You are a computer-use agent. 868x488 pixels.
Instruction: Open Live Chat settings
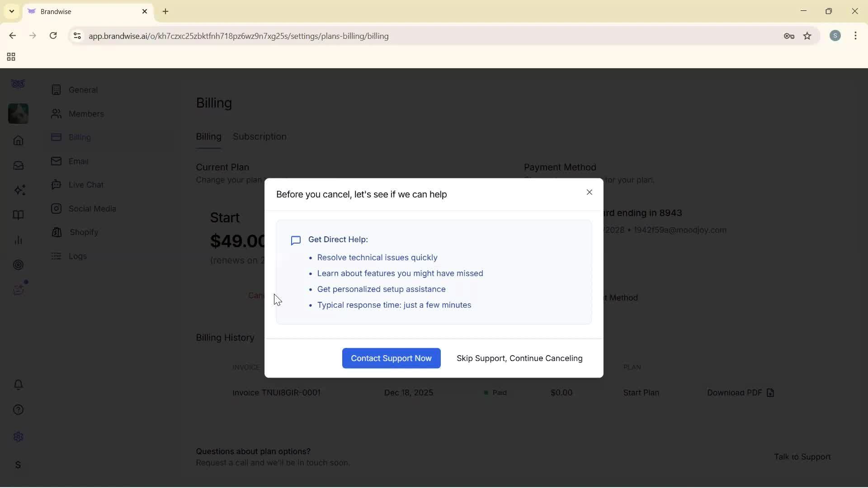point(86,185)
